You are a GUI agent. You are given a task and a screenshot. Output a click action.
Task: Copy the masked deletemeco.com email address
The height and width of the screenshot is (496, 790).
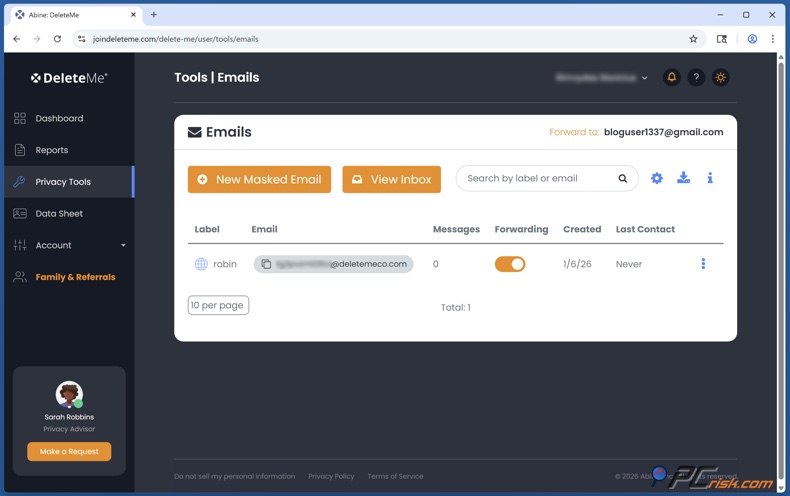coord(266,264)
